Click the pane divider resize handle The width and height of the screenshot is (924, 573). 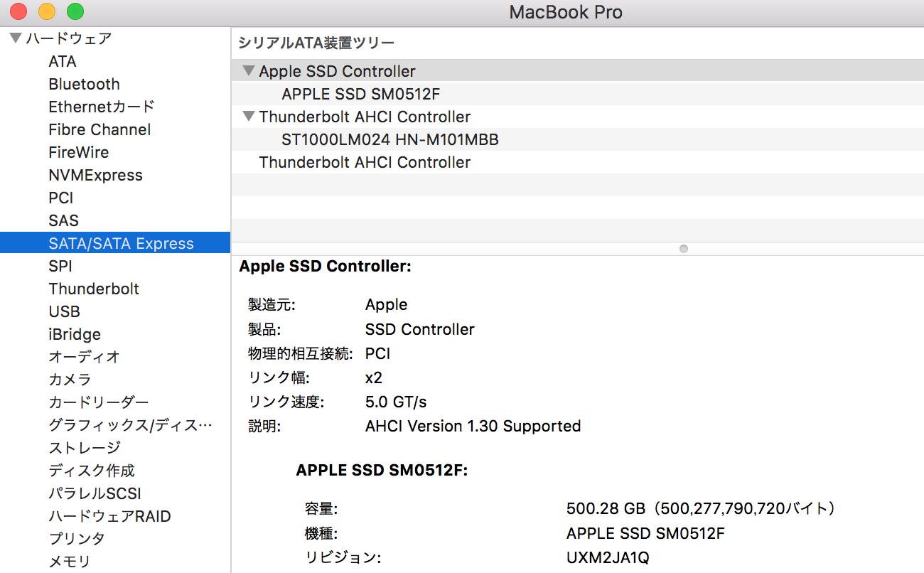point(684,249)
